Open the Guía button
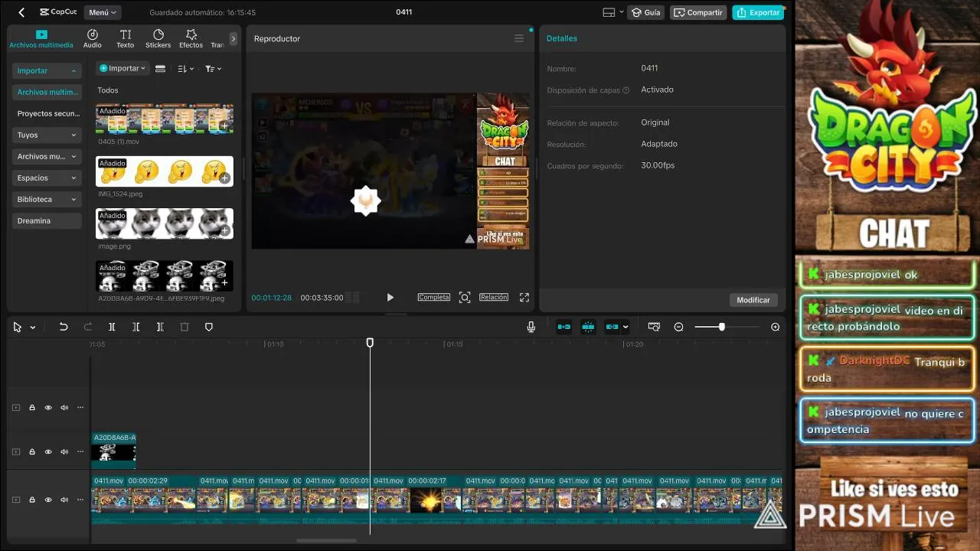 [645, 12]
